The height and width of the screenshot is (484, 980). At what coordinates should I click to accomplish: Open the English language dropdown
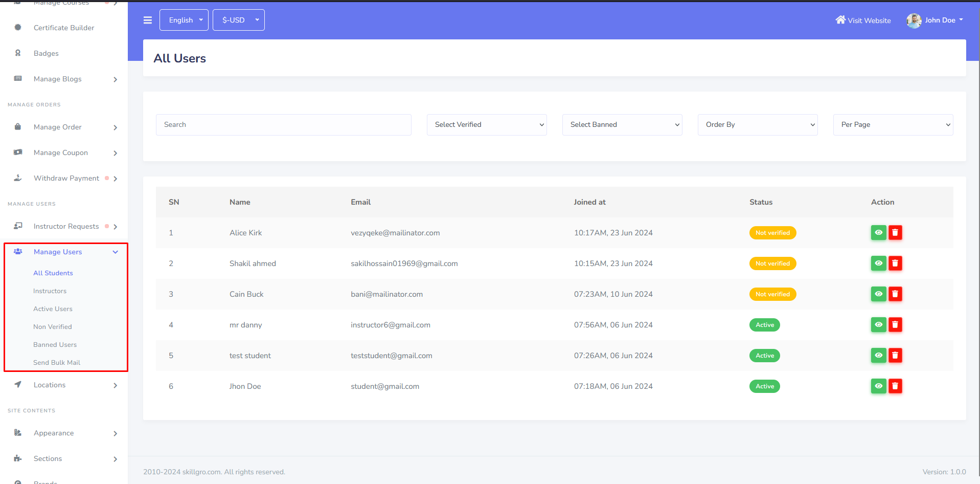click(x=184, y=20)
